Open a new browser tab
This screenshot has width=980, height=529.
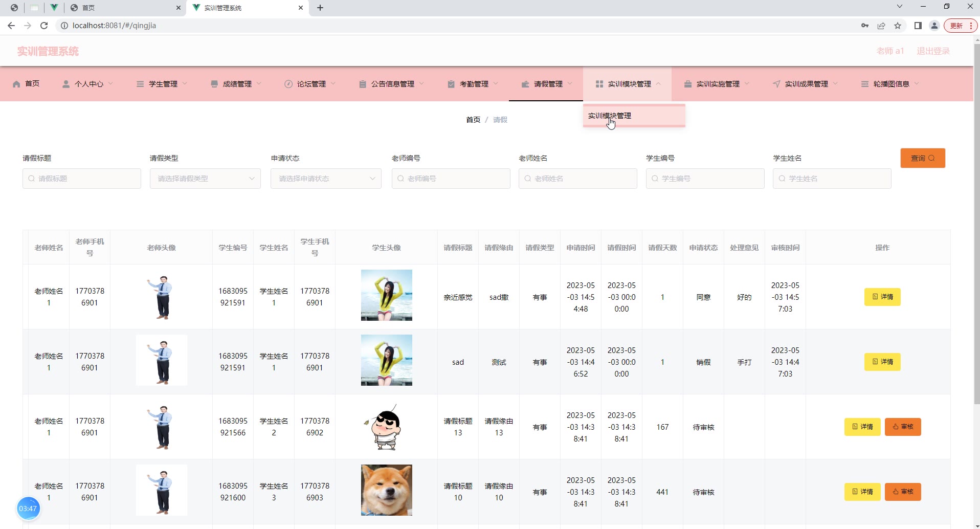[x=320, y=8]
